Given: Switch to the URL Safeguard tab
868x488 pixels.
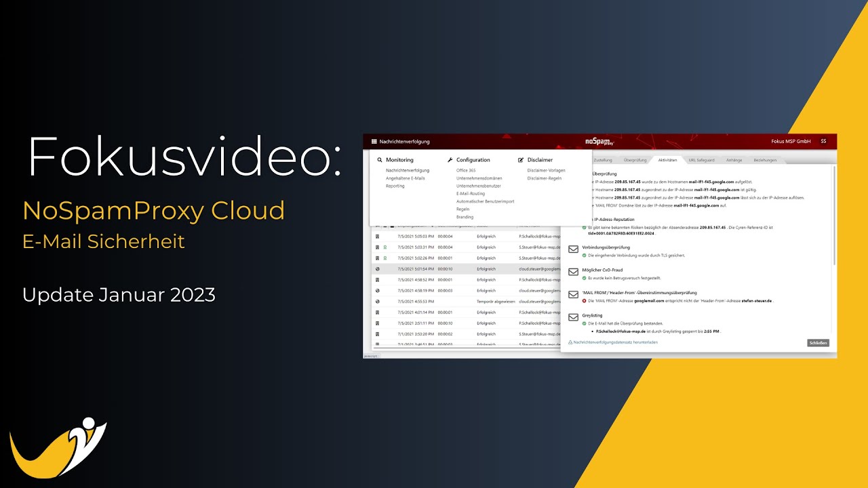Looking at the screenshot, I should coord(701,160).
